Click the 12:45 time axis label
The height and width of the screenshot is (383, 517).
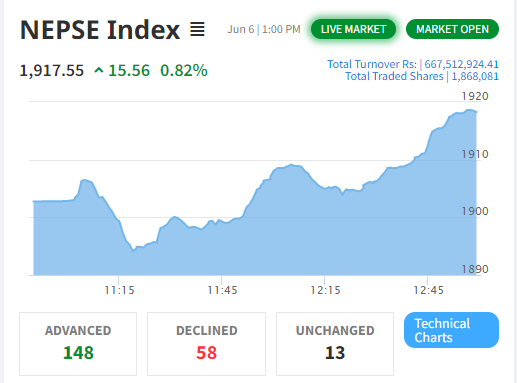[x=428, y=290]
